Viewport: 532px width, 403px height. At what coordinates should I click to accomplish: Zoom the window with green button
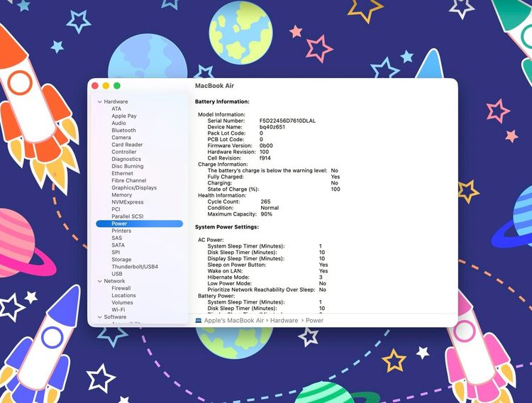pyautogui.click(x=117, y=86)
